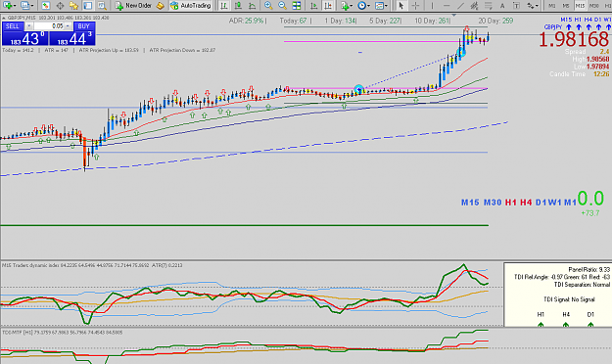Select the Fibonacci retracement tool

pos(489,6)
